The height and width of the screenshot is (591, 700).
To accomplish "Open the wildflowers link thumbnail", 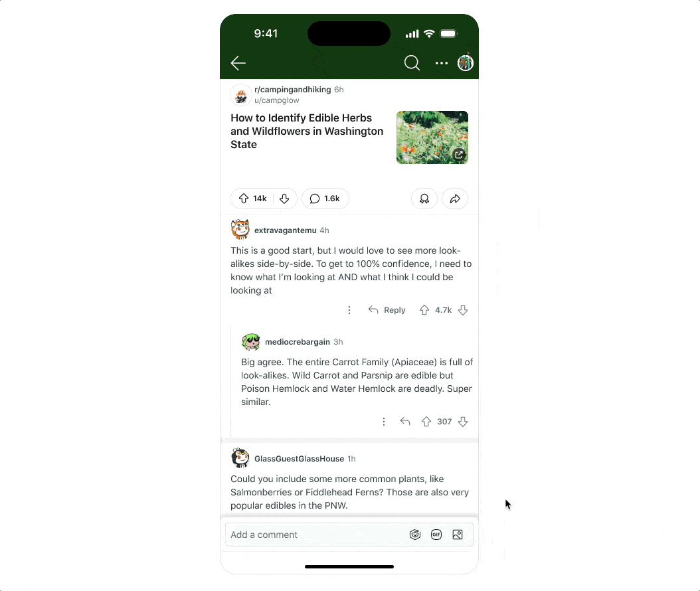I will [x=432, y=137].
